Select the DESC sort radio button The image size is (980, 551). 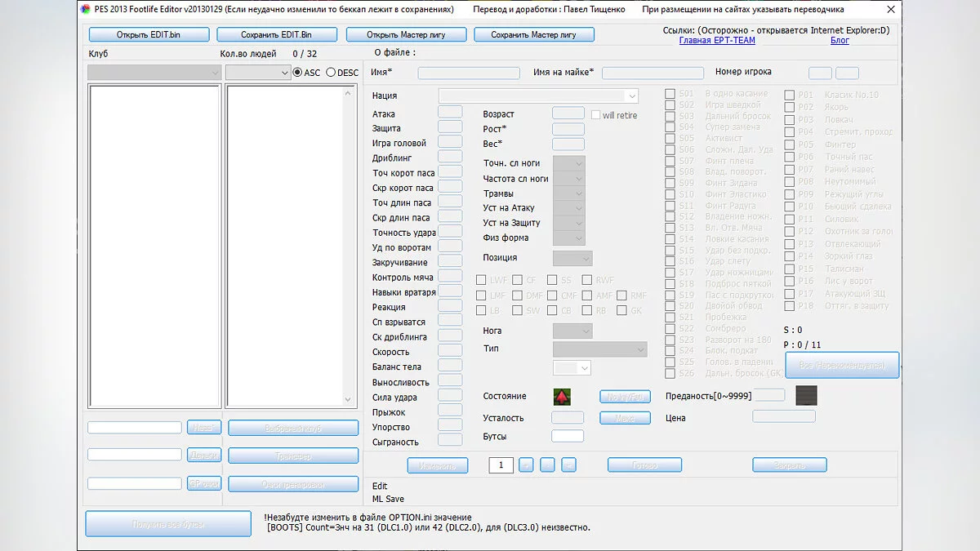click(x=331, y=73)
